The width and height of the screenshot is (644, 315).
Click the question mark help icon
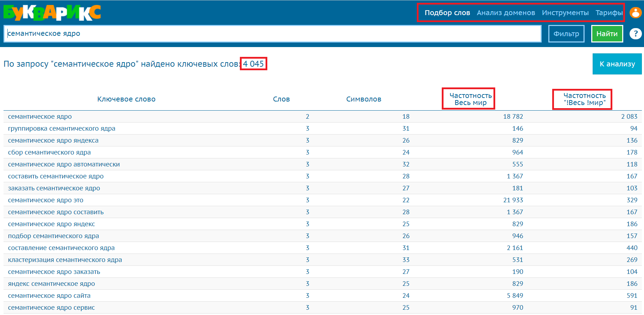(x=635, y=34)
